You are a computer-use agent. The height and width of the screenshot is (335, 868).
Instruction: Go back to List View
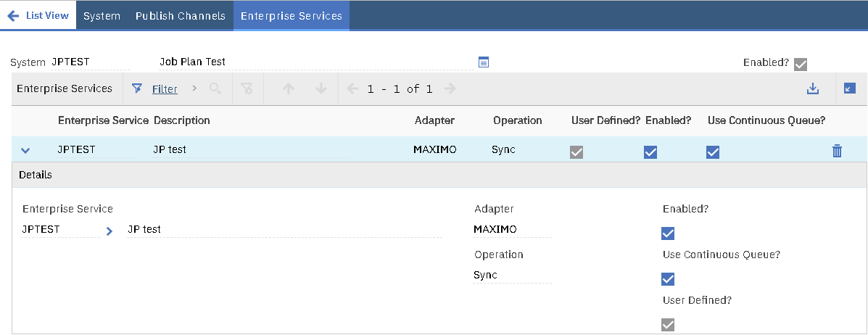click(x=38, y=15)
